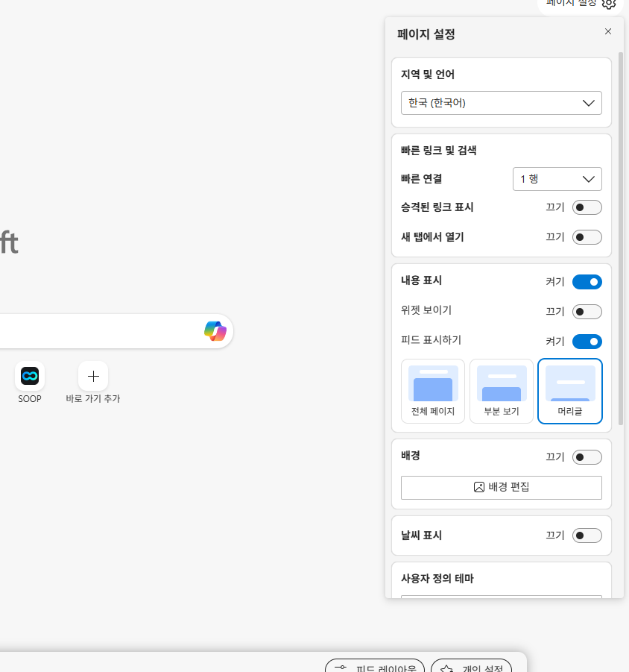This screenshot has width=629, height=672.
Task: Disable the 피드 표시하기 switch
Action: [x=587, y=342]
